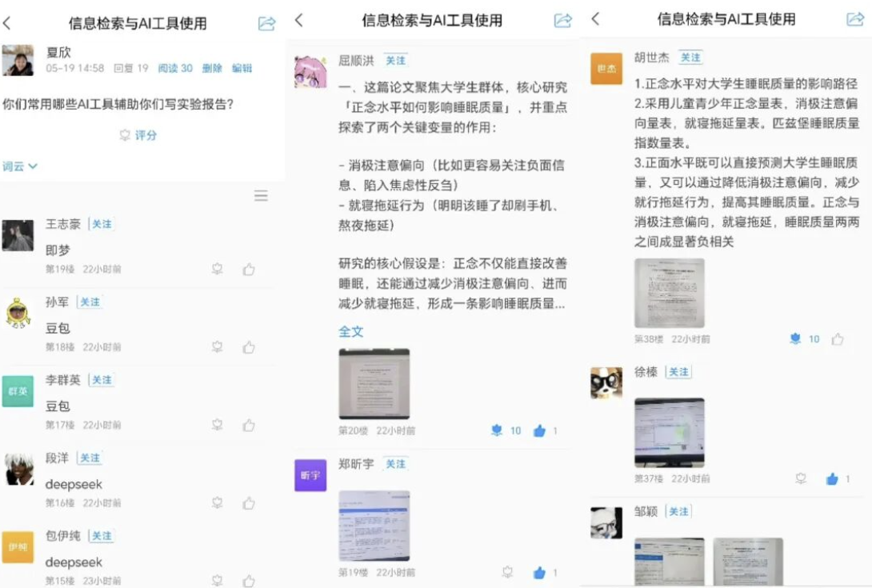Viewport: 872px width, 588px height.
Task: Follow 胡世杰 using 关注
Action: click(690, 58)
